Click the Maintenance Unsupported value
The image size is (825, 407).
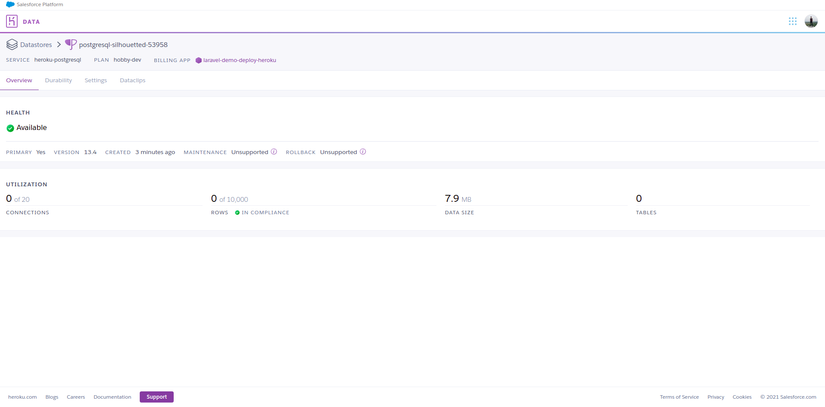pos(249,152)
